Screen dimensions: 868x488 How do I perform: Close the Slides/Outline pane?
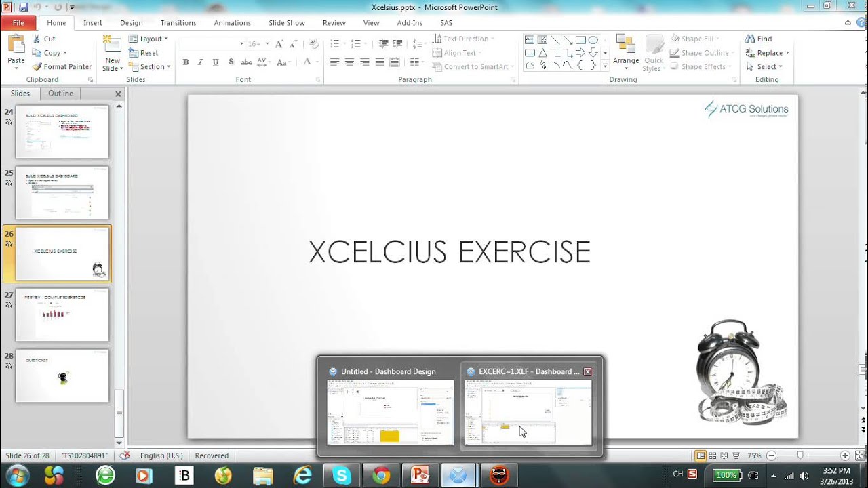pyautogui.click(x=118, y=94)
